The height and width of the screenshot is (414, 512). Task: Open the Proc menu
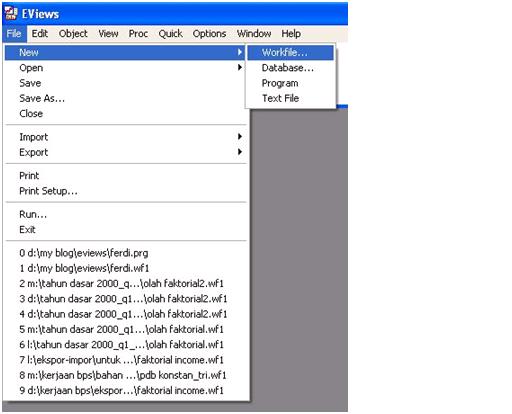138,34
